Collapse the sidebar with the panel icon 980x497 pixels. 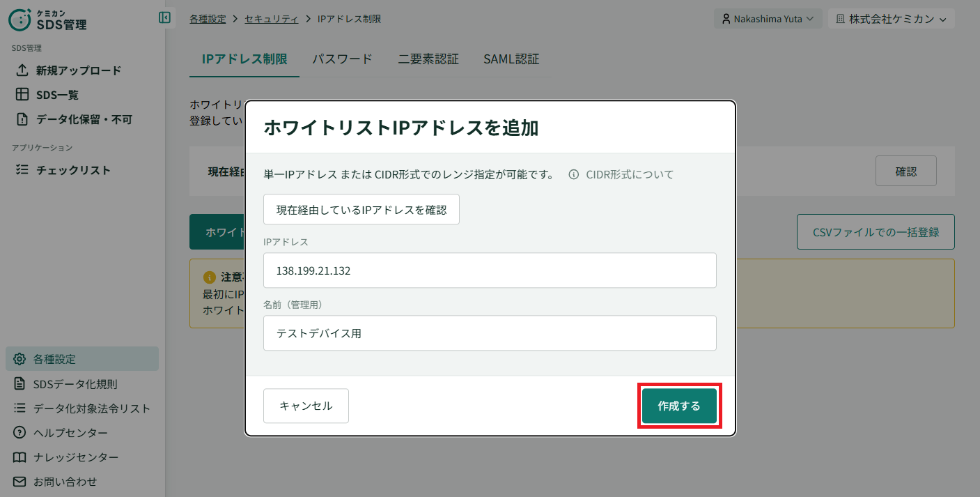pyautogui.click(x=164, y=17)
